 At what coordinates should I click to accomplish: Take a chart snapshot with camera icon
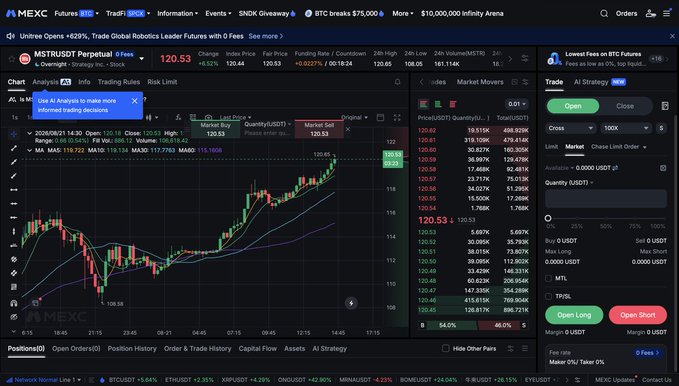[208, 117]
